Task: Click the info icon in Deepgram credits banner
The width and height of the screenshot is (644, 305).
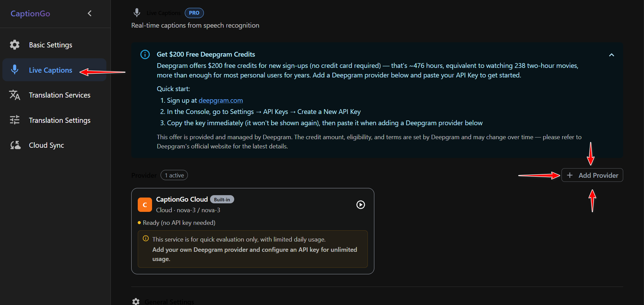Action: [145, 54]
